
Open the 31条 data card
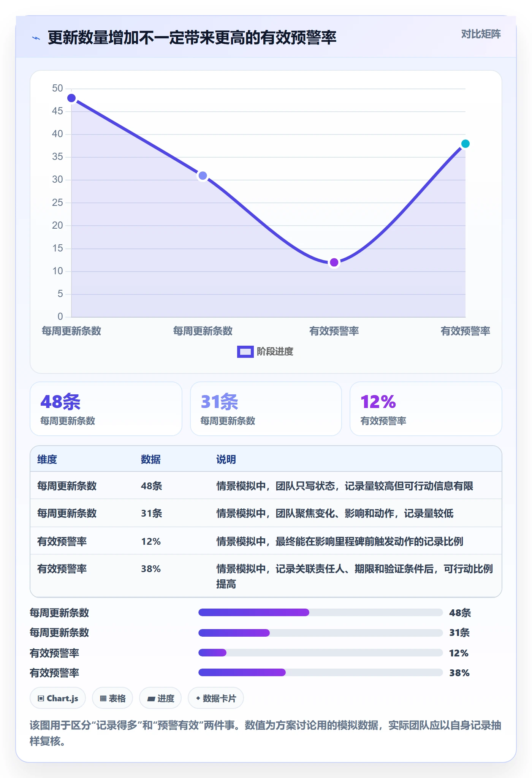[266, 409]
